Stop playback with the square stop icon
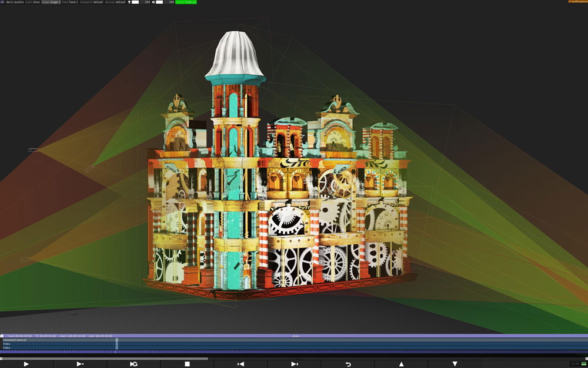588x368 pixels. point(187,364)
